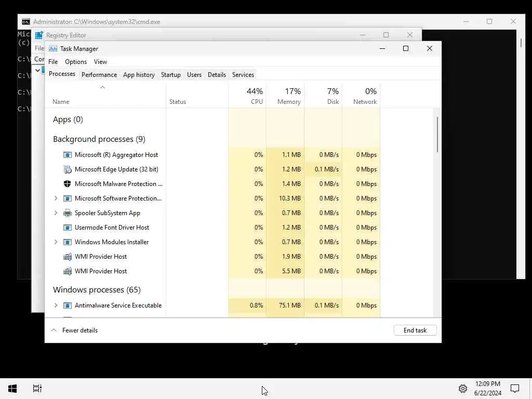
Task: Click the Microsoft (R) Aggregator Host process icon
Action: pyautogui.click(x=67, y=155)
